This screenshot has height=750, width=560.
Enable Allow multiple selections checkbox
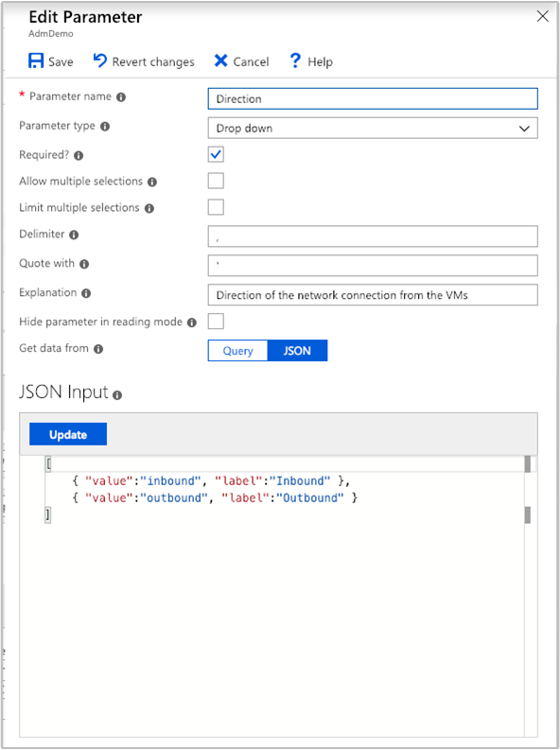pos(216,181)
